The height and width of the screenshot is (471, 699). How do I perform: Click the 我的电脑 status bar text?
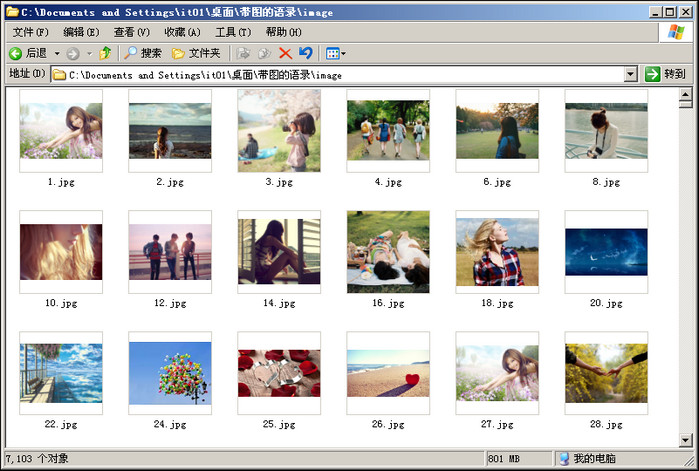point(594,458)
